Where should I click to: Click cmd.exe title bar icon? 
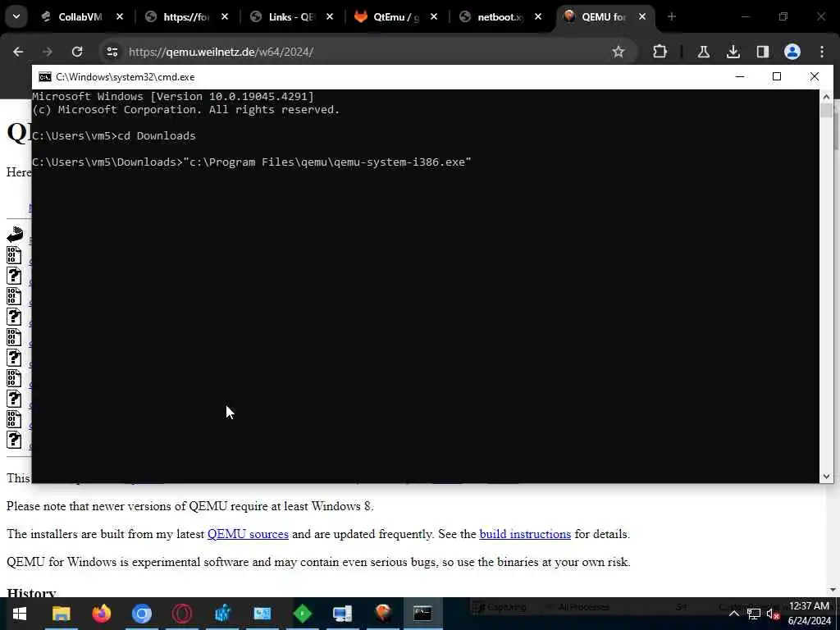coord(45,76)
